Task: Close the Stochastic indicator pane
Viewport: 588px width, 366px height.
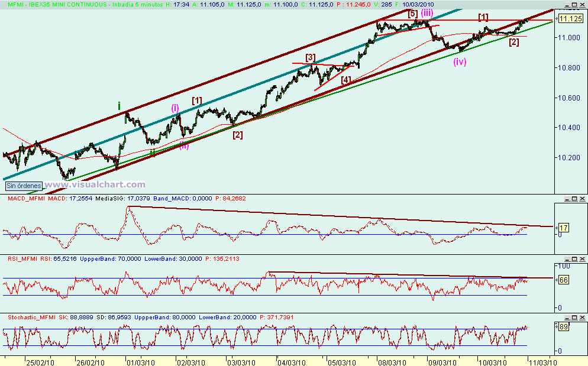Action: point(582,318)
